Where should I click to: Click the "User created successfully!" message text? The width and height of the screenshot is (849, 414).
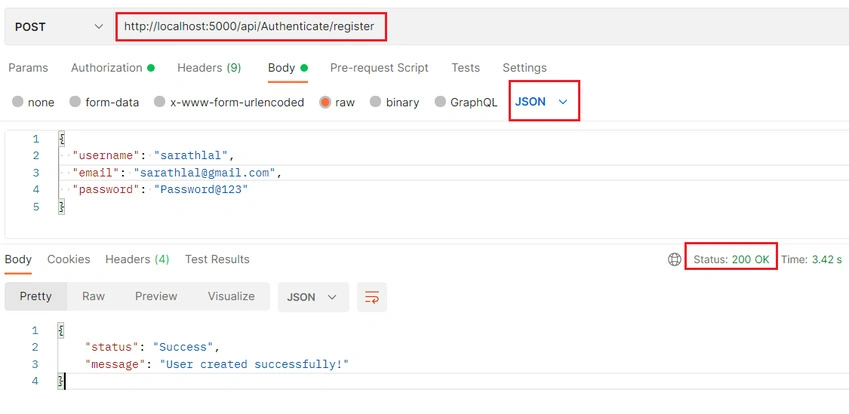[254, 364]
